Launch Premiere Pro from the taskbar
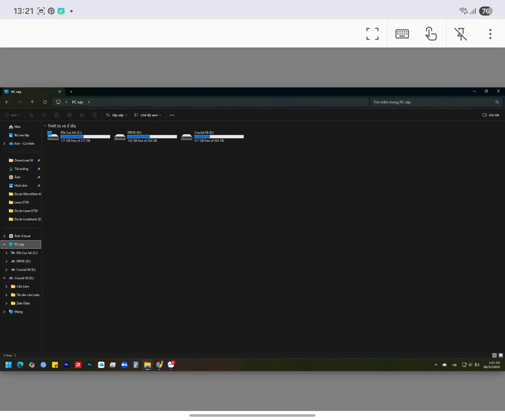The height and width of the screenshot is (420, 505). (x=67, y=365)
